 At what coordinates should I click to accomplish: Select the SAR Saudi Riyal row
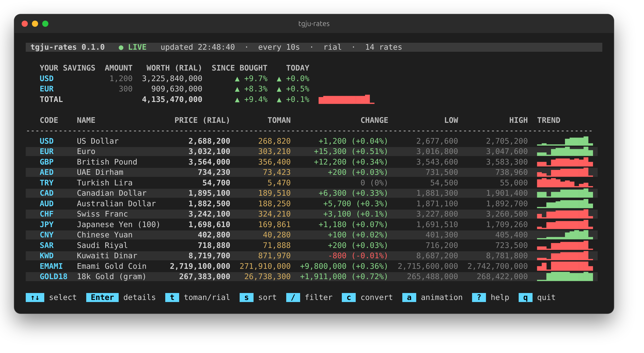pyautogui.click(x=311, y=245)
